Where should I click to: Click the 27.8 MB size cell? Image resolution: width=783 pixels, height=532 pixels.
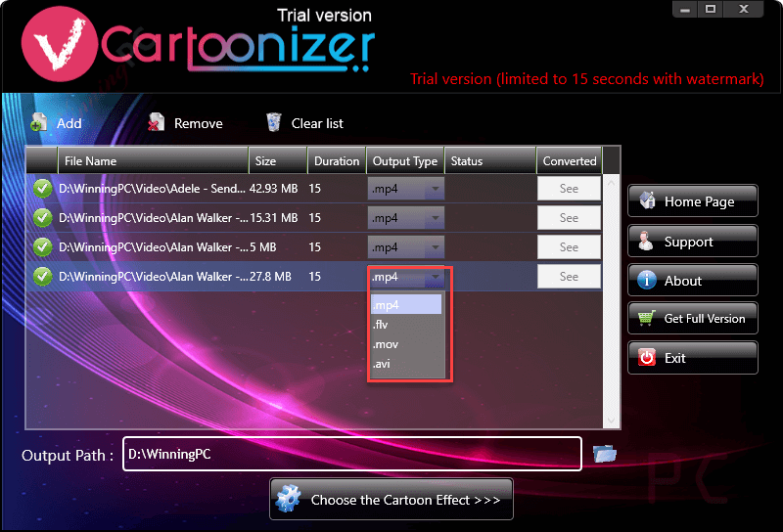[270, 277]
